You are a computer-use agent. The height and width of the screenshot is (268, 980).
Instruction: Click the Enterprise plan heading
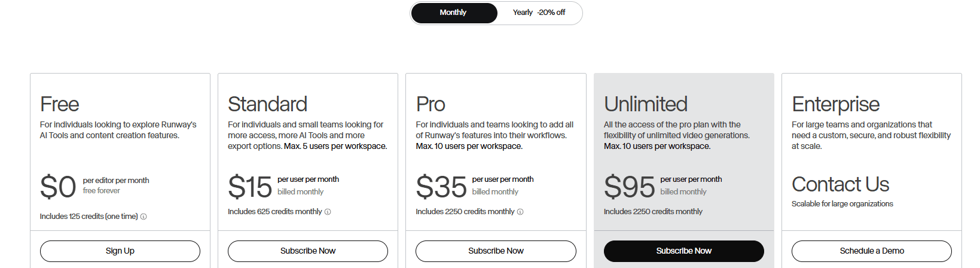[835, 104]
